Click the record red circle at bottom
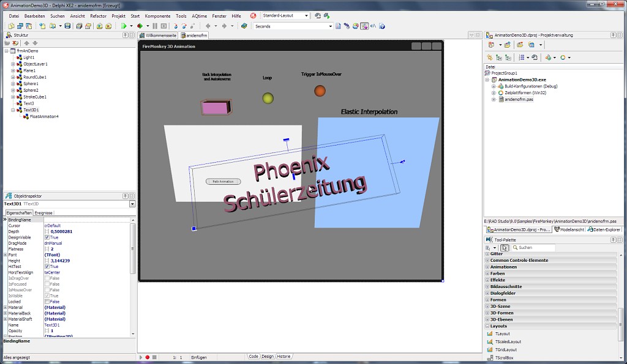The width and height of the screenshot is (627, 364). (147, 357)
